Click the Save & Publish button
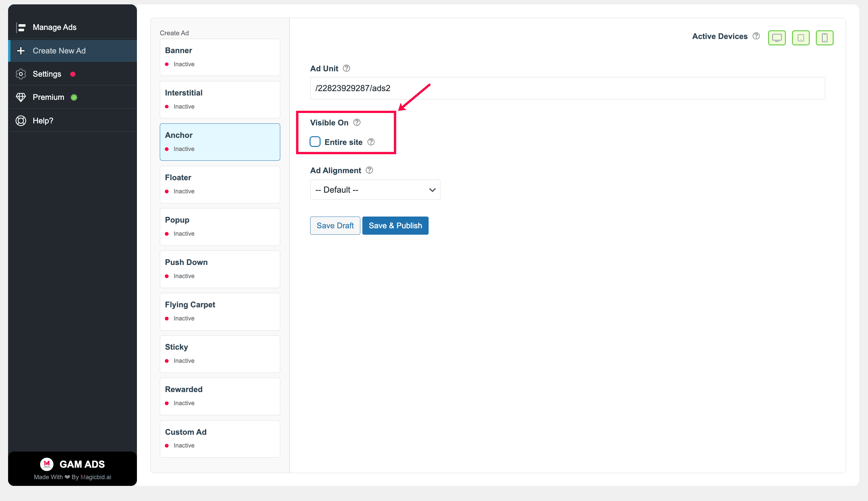This screenshot has height=501, width=868. tap(395, 225)
